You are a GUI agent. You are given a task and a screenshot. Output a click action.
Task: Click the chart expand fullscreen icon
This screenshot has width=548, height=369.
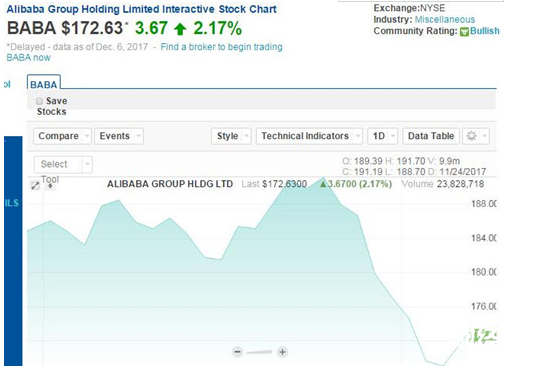coord(35,185)
